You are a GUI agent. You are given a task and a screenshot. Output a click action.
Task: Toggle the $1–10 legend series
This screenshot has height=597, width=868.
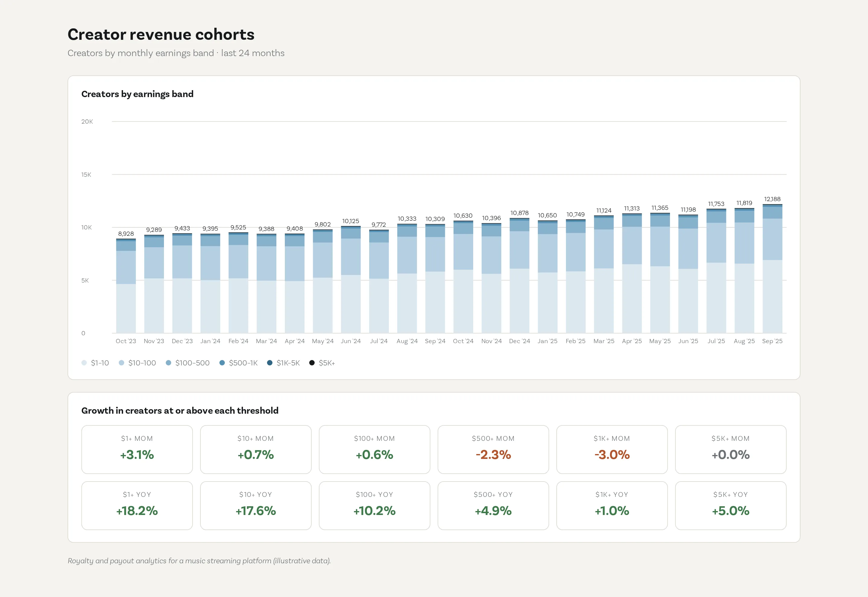pyautogui.click(x=95, y=363)
